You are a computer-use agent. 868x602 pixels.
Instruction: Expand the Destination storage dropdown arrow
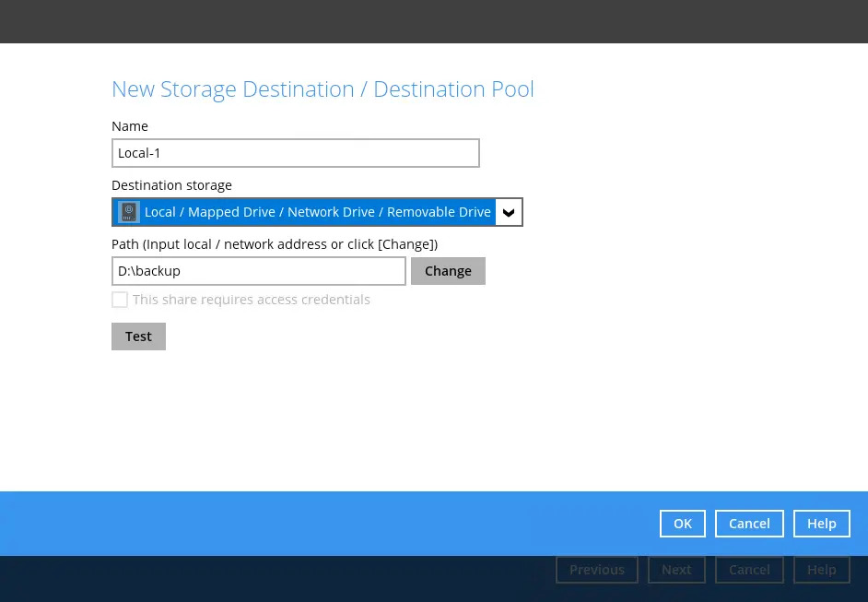coord(509,212)
